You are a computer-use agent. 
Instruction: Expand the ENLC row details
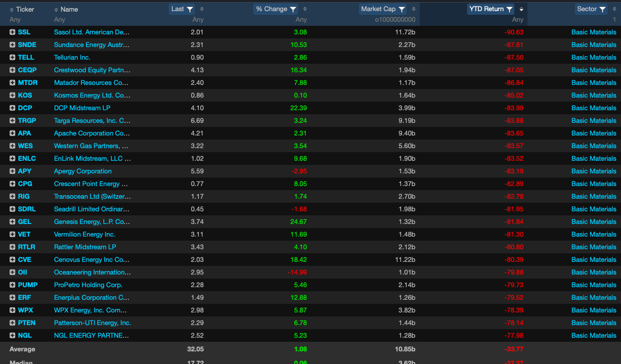tap(13, 158)
